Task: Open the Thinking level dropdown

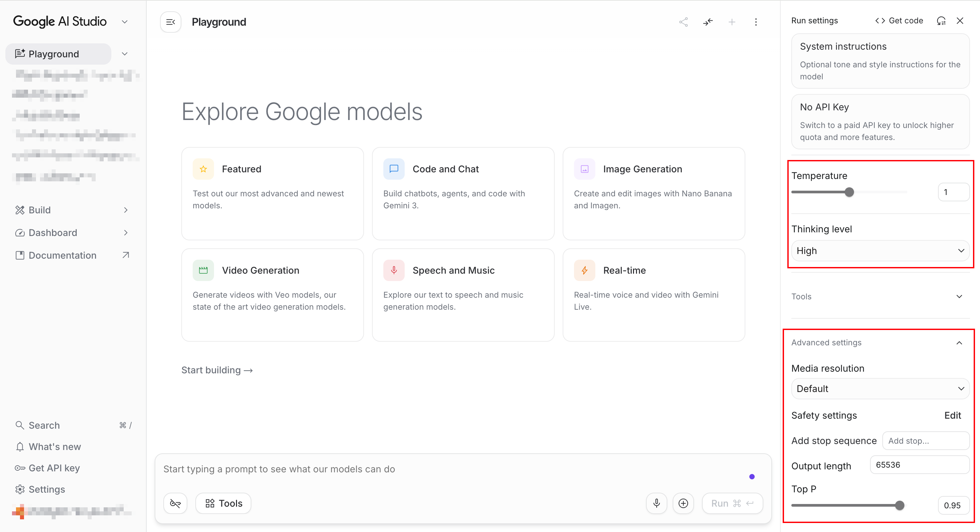Action: pyautogui.click(x=880, y=251)
